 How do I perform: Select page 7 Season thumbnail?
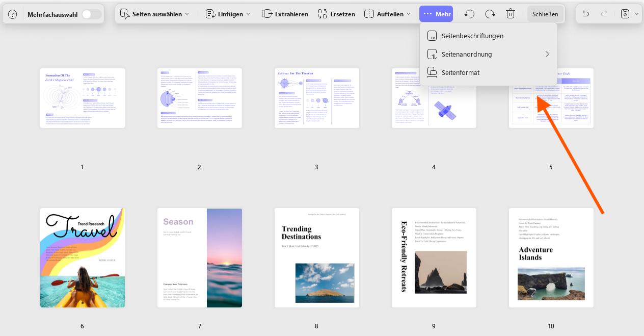pyautogui.click(x=200, y=257)
